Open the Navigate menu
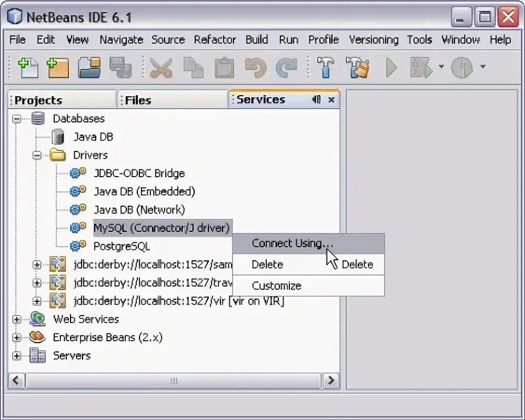Image resolution: width=525 pixels, height=420 pixels. (x=121, y=40)
